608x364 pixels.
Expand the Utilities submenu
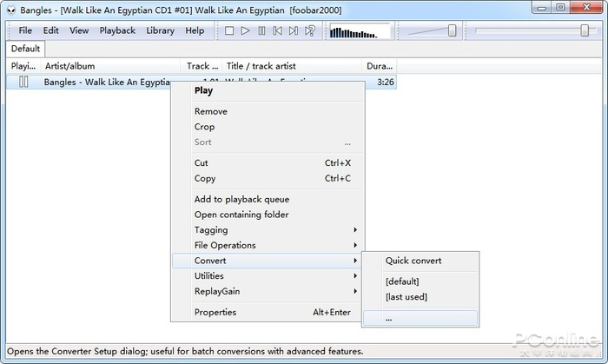point(268,276)
